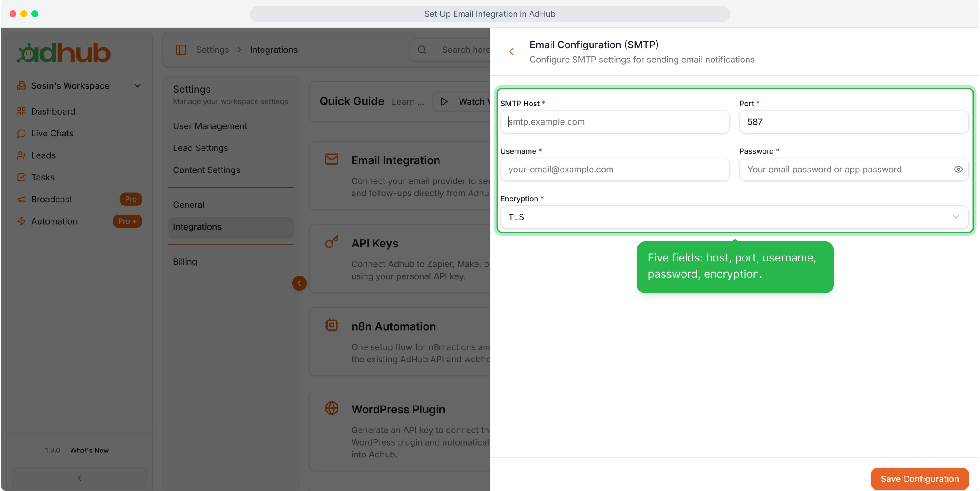
Task: Click the Live Chats bubble icon
Action: tap(21, 134)
